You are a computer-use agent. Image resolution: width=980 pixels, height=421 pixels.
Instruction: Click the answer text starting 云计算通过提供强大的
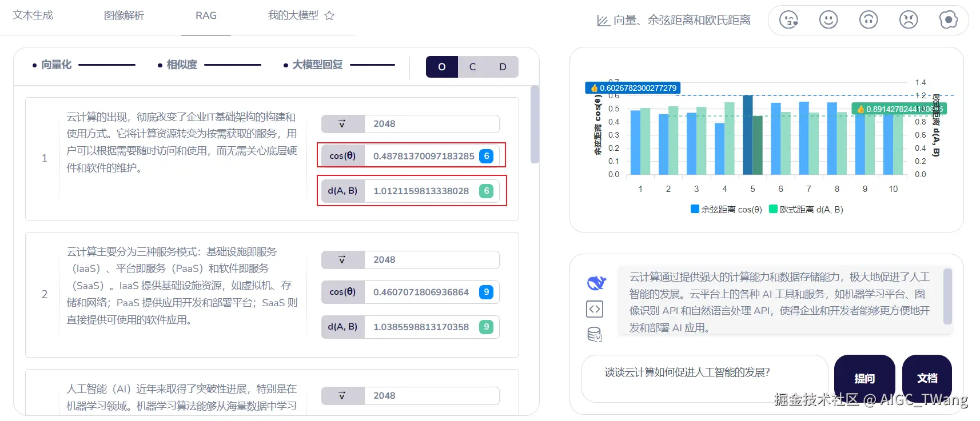[x=779, y=302]
